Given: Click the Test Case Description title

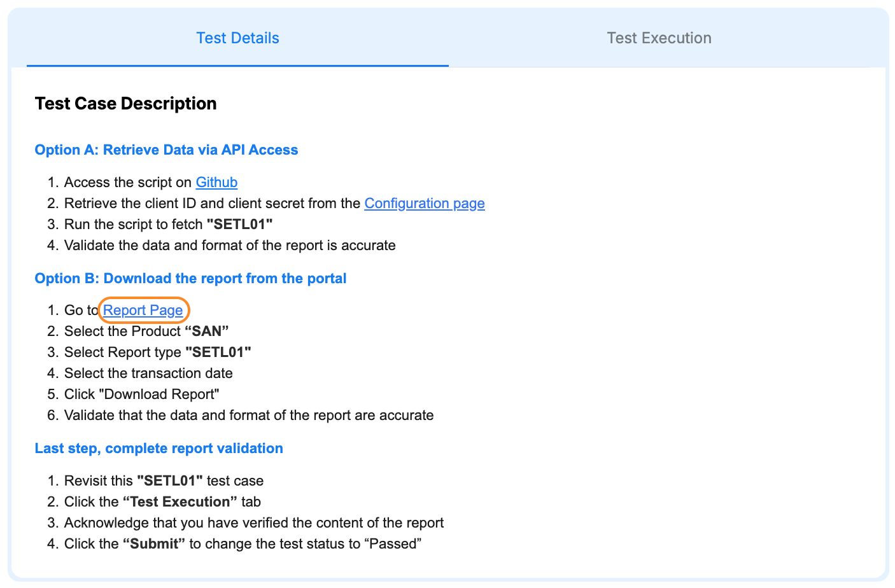Looking at the screenshot, I should click(125, 103).
